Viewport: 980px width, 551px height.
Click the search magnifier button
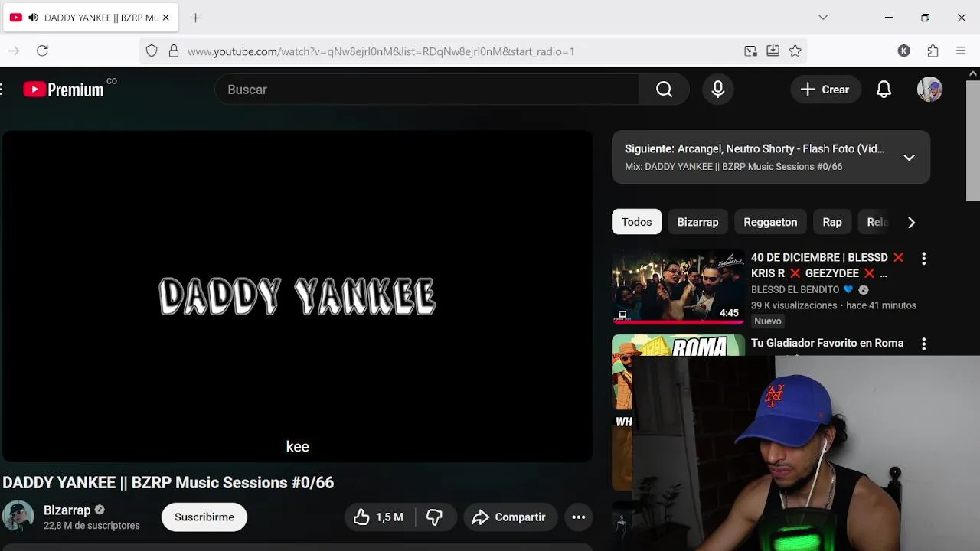664,90
